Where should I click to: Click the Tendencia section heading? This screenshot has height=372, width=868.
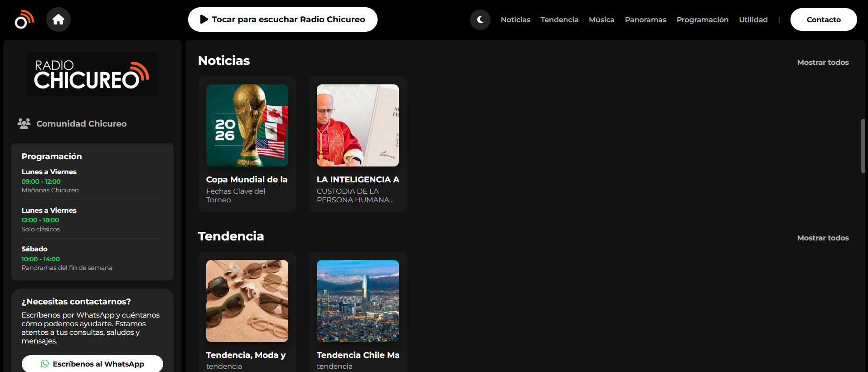(x=231, y=236)
